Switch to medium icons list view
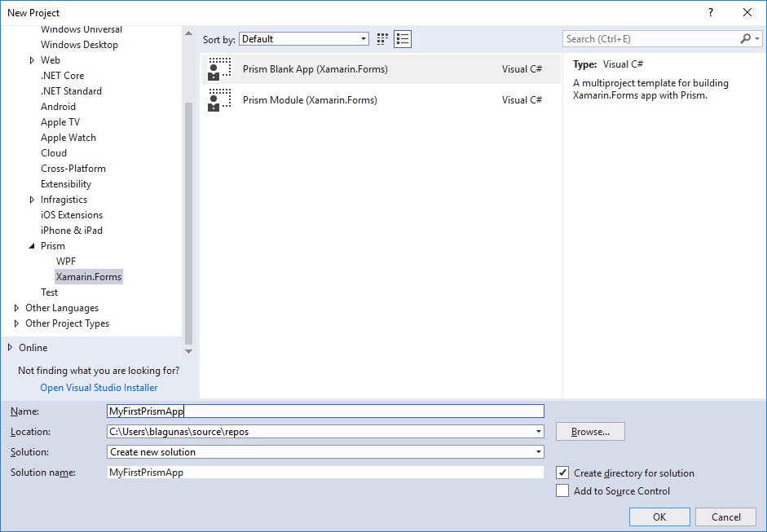Viewport: 767px width, 532px height. (x=403, y=39)
